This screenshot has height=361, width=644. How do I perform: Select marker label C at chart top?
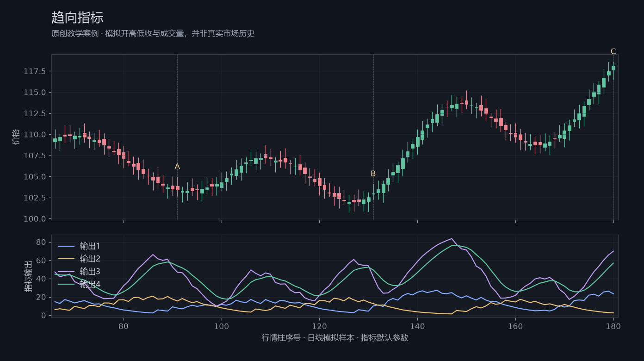coord(613,51)
